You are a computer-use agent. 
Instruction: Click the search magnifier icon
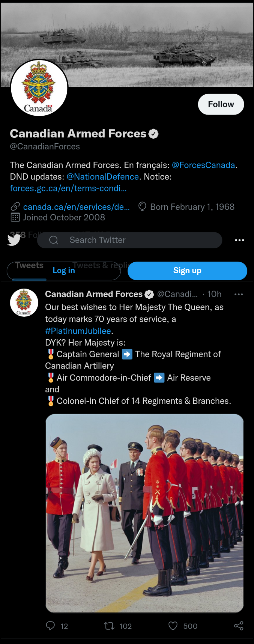click(x=54, y=240)
